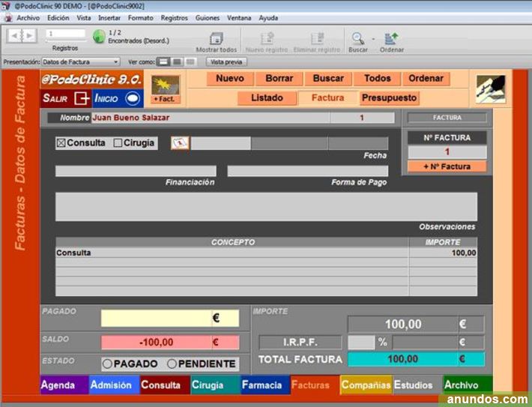Click the I.R.P.F. percentage field
The height and width of the screenshot is (407, 532).
coord(361,343)
